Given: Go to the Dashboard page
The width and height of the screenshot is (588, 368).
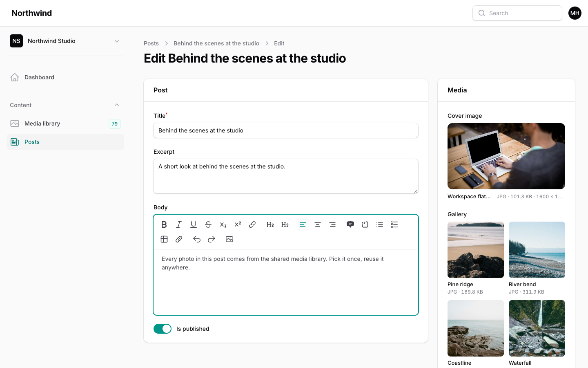Looking at the screenshot, I should pos(65,77).
